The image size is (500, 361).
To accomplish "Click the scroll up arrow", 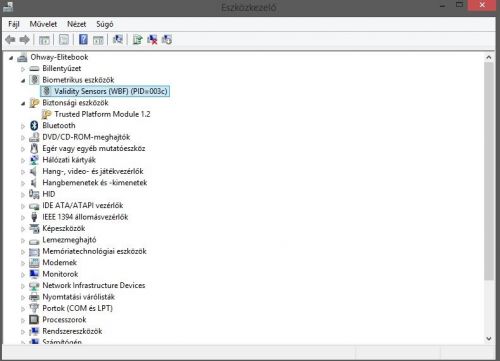I will pos(489,57).
